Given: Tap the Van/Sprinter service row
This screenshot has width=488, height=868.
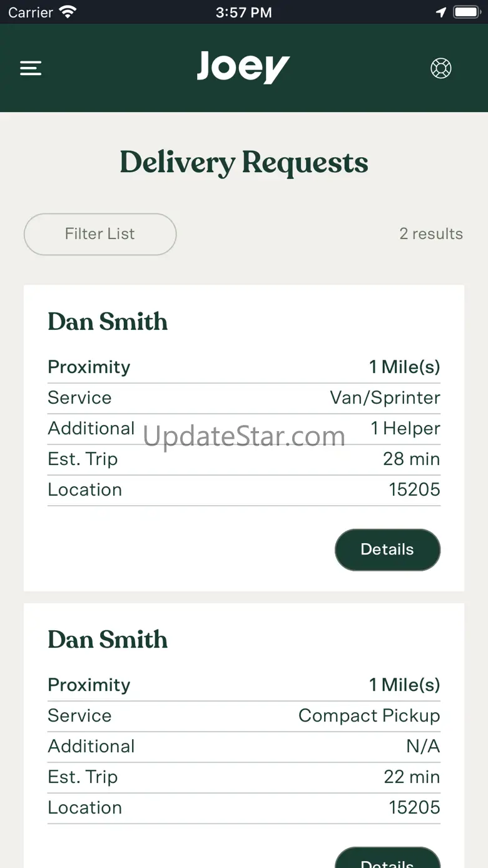Looking at the screenshot, I should click(244, 398).
